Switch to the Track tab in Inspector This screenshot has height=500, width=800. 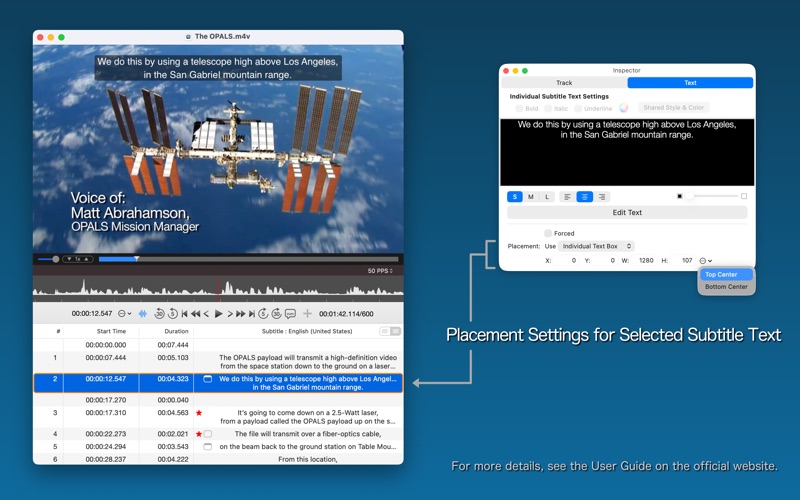[x=564, y=83]
